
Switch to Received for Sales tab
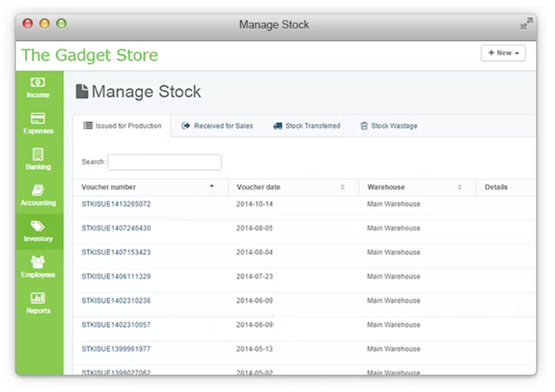point(217,126)
